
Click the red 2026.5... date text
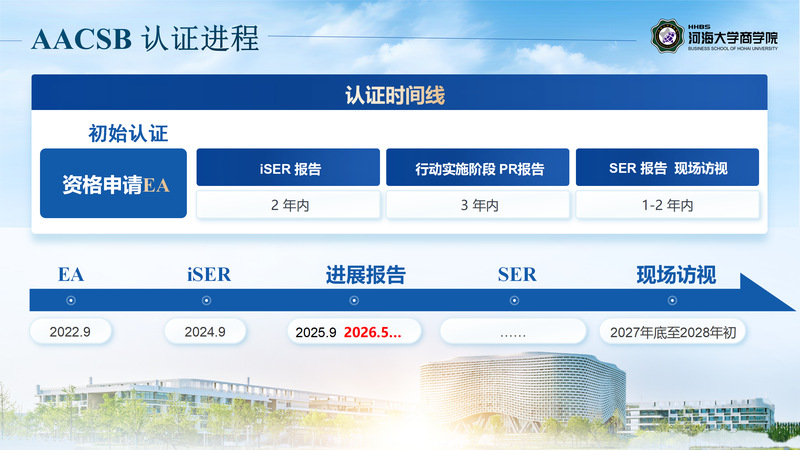[373, 332]
